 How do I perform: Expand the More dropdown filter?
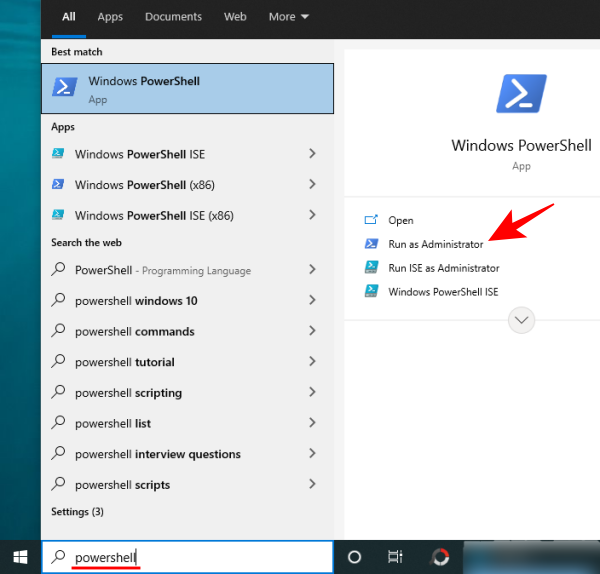pos(288,17)
